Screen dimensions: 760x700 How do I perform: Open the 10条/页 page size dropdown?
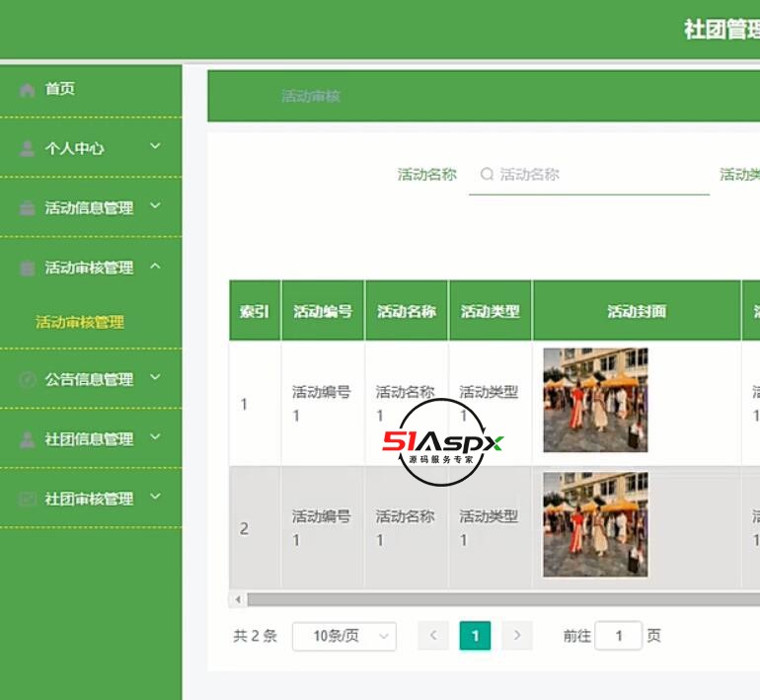(x=344, y=636)
